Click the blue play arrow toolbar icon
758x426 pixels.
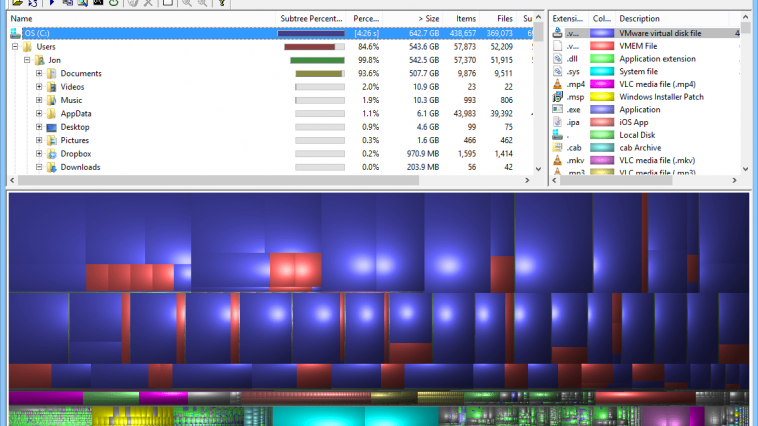click(x=52, y=3)
